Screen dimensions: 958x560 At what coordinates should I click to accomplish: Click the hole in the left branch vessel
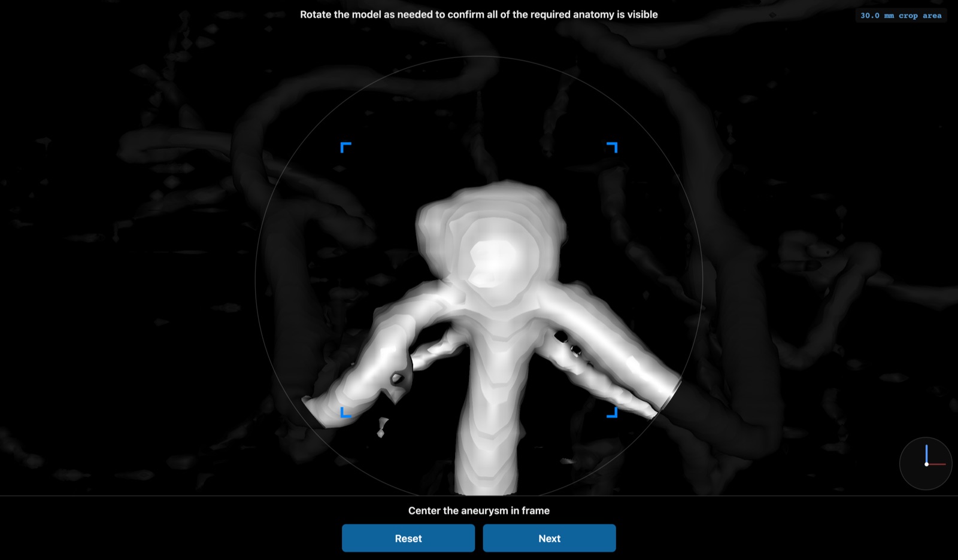(397, 378)
